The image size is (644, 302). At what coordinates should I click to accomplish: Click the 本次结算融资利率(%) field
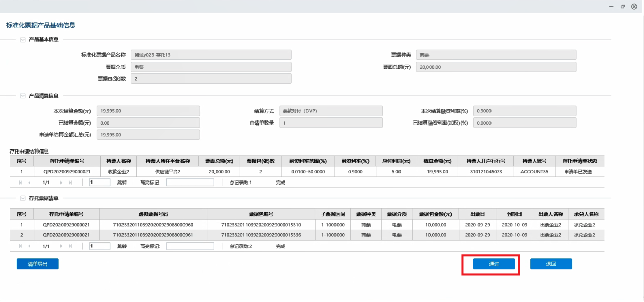(x=525, y=111)
